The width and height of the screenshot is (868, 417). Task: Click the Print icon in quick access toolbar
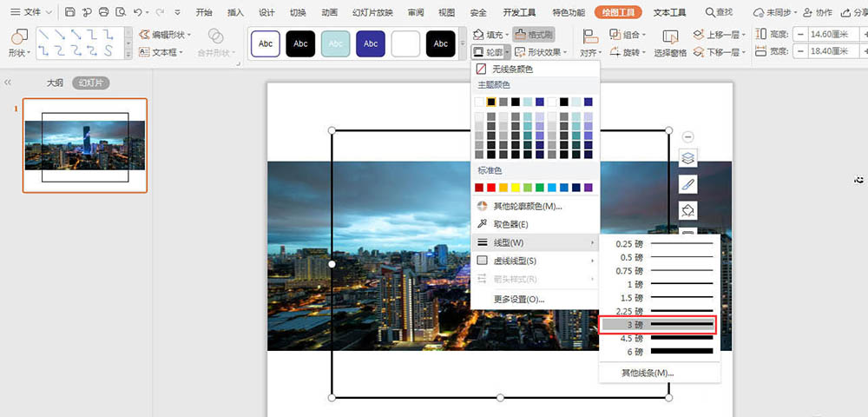[x=104, y=12]
